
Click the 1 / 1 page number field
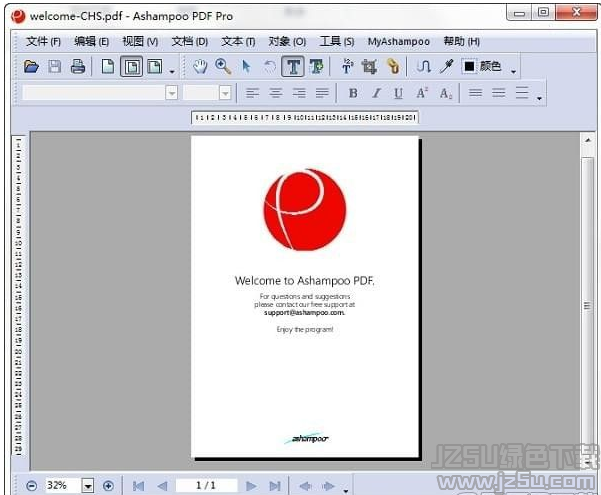click(x=206, y=485)
